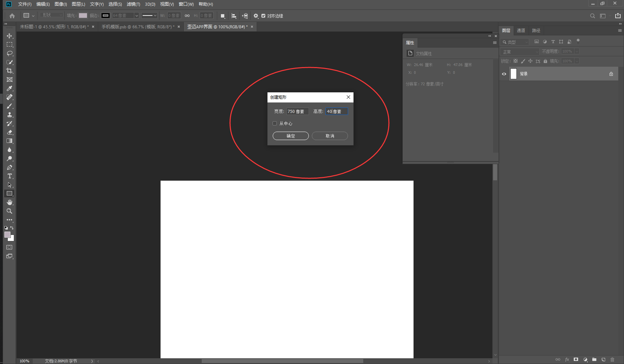Delete layer trash icon
Viewport: 624px width, 364px height.
pyautogui.click(x=613, y=360)
